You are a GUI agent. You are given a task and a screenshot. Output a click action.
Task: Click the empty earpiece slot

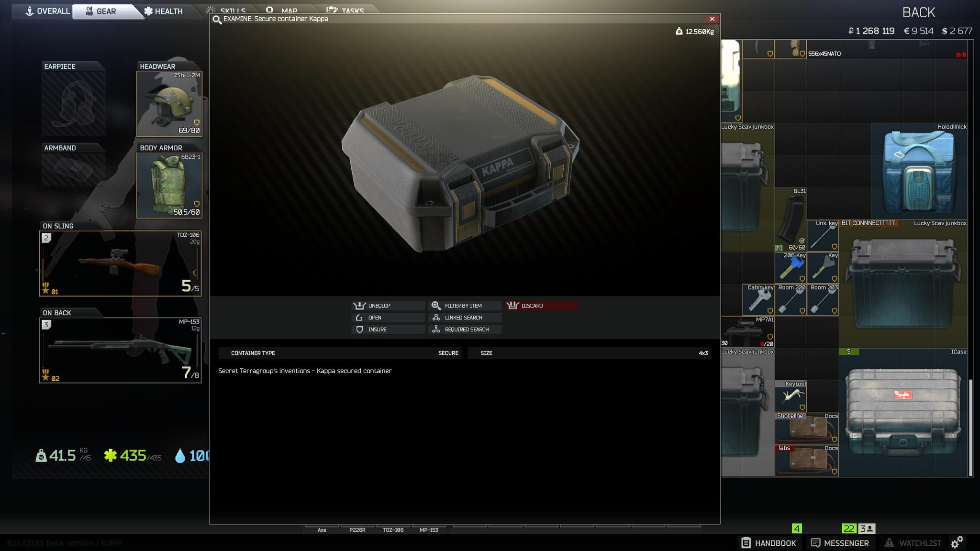pyautogui.click(x=74, y=104)
